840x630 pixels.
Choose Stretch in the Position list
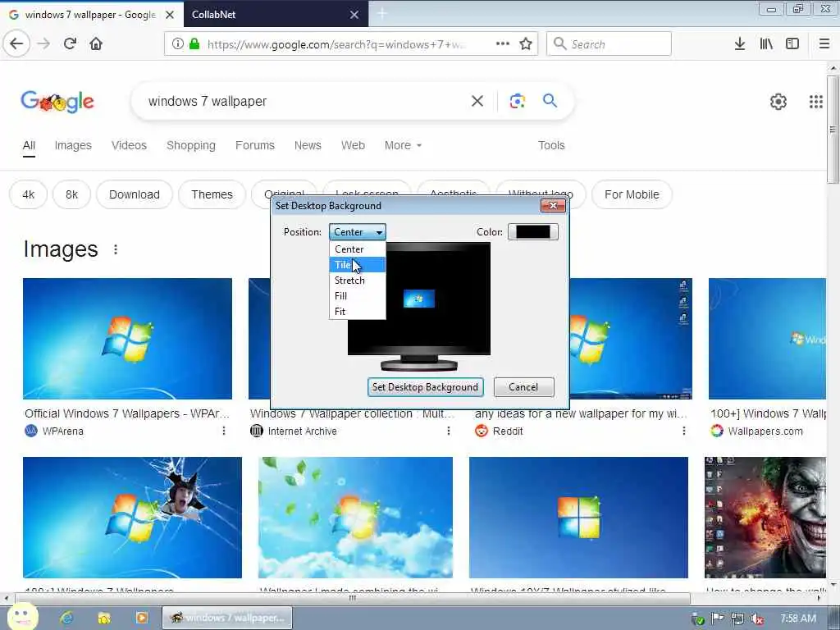(358, 281)
